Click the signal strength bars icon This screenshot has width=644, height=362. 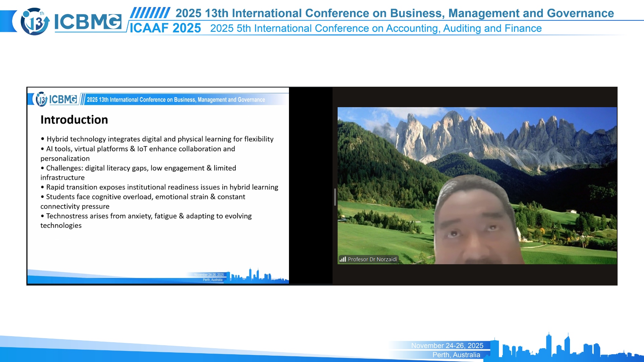pyautogui.click(x=343, y=259)
